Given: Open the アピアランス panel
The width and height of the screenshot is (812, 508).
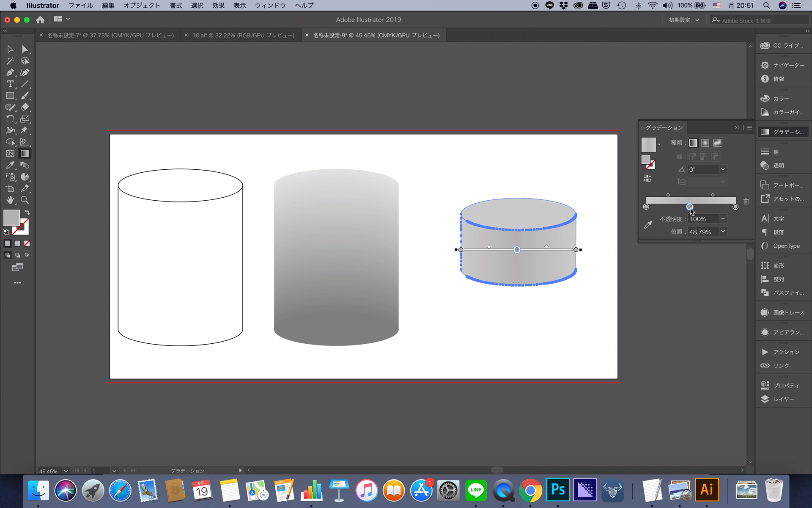Looking at the screenshot, I should coord(783,332).
